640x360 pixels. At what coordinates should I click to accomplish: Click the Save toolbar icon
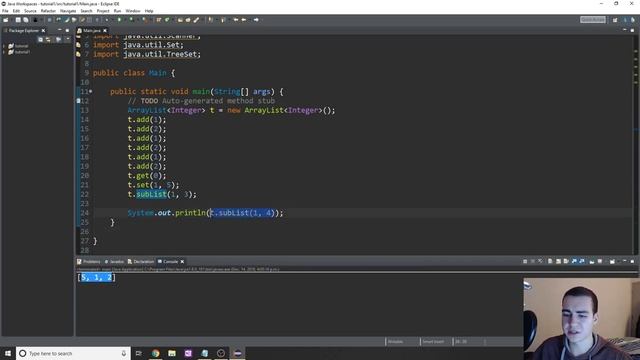18,20
